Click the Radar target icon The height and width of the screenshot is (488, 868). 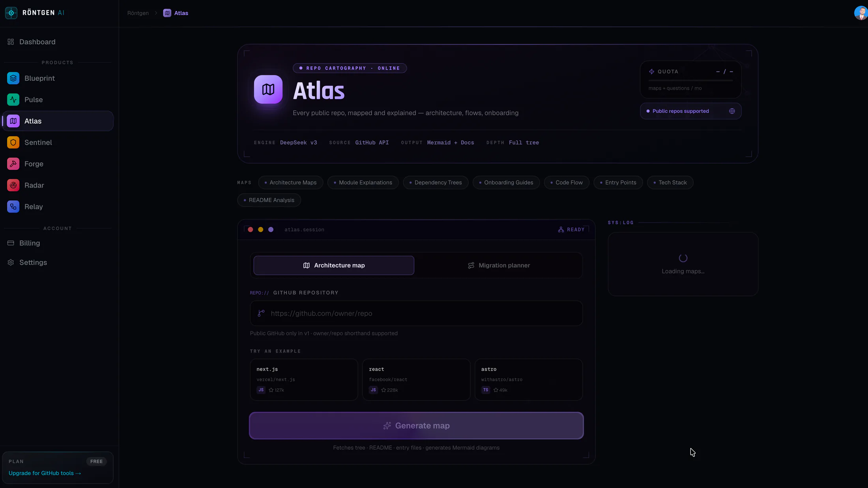point(13,185)
